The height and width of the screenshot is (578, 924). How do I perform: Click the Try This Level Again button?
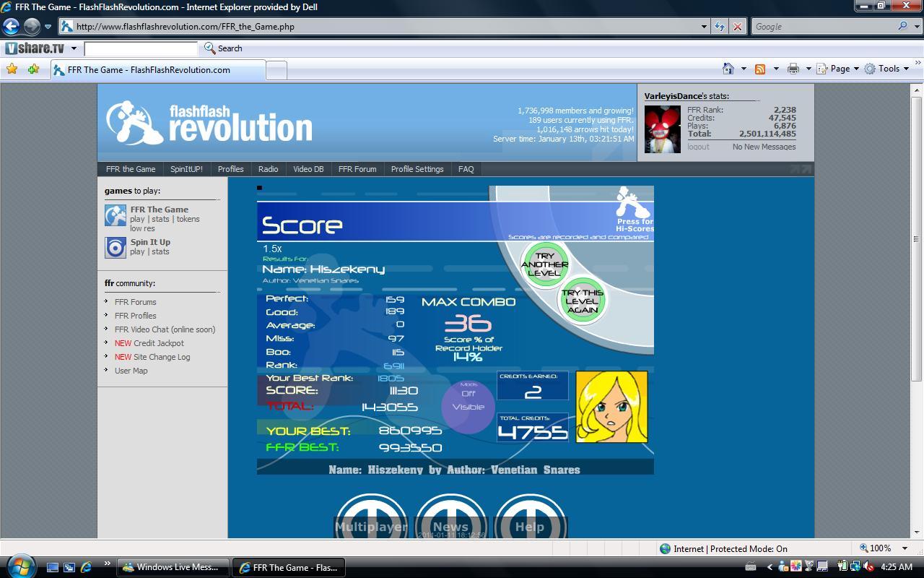click(582, 301)
